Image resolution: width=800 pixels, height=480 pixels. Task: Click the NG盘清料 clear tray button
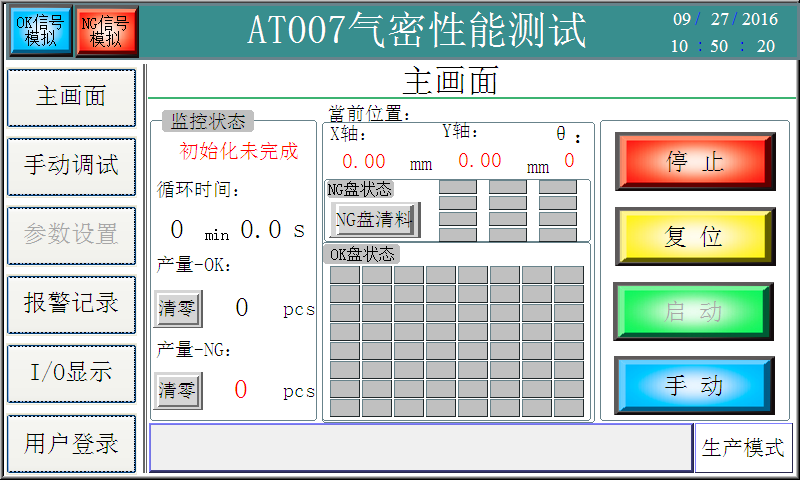(374, 219)
